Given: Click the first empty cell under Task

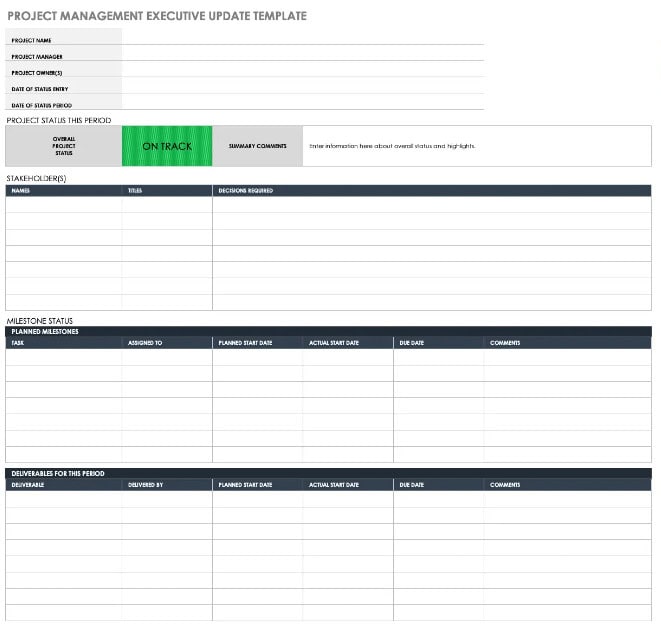Looking at the screenshot, I should pos(64,357).
